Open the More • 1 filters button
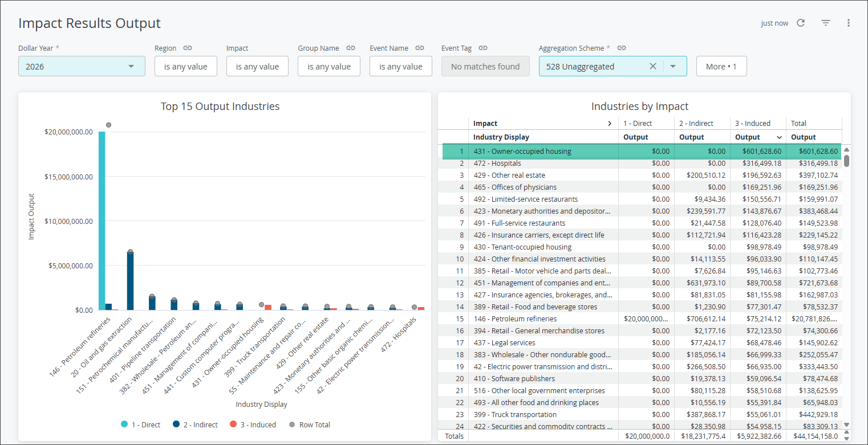The width and height of the screenshot is (868, 445). click(x=721, y=66)
